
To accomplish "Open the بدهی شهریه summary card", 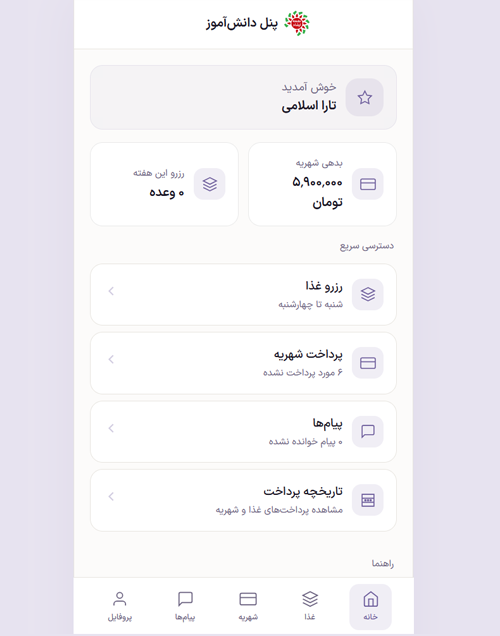I will click(x=322, y=184).
